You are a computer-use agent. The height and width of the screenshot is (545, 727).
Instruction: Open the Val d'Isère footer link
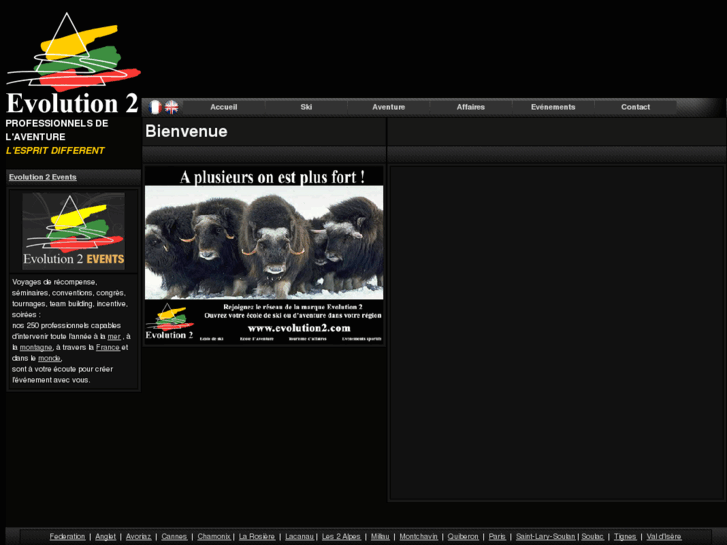point(663,537)
